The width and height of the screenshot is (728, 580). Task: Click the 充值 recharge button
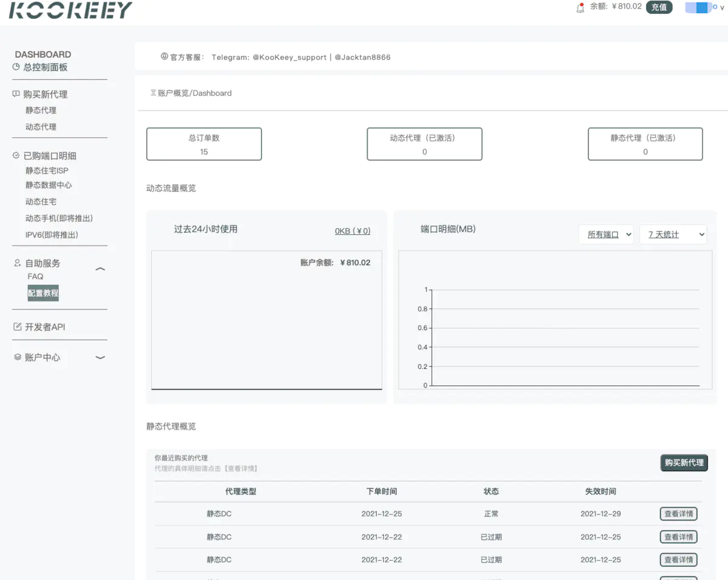point(659,7)
